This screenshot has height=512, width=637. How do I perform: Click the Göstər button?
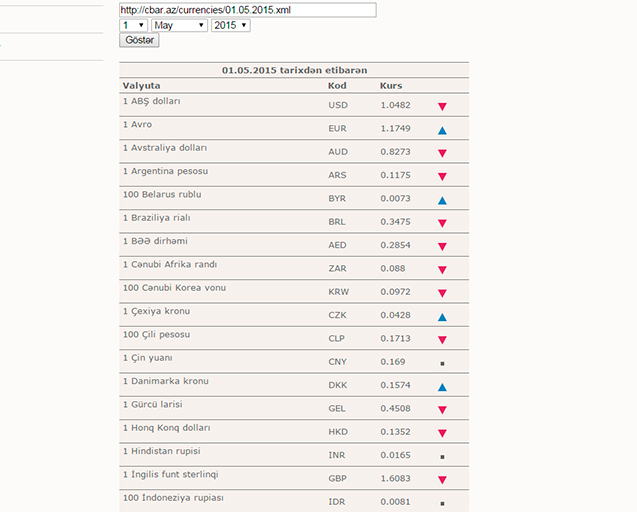pos(139,40)
